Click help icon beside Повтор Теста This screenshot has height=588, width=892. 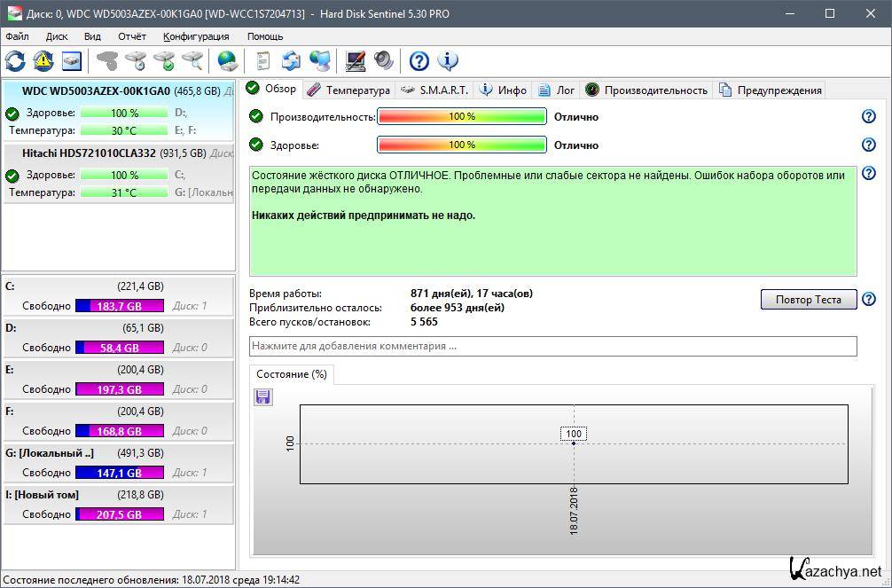coord(868,300)
